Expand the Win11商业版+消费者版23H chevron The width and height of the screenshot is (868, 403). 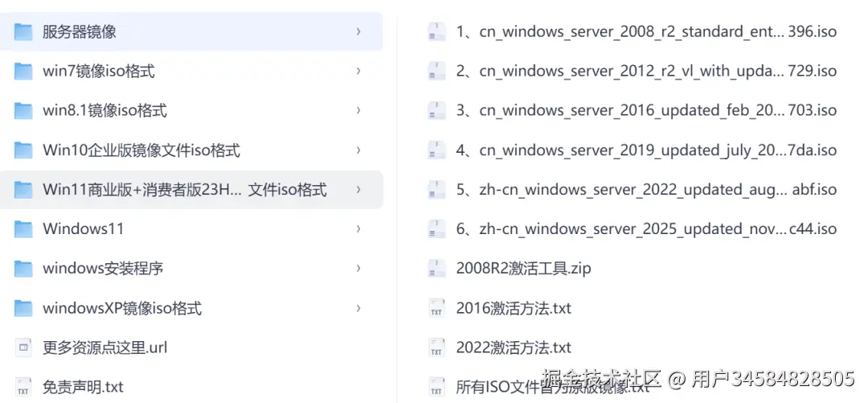click(x=358, y=190)
